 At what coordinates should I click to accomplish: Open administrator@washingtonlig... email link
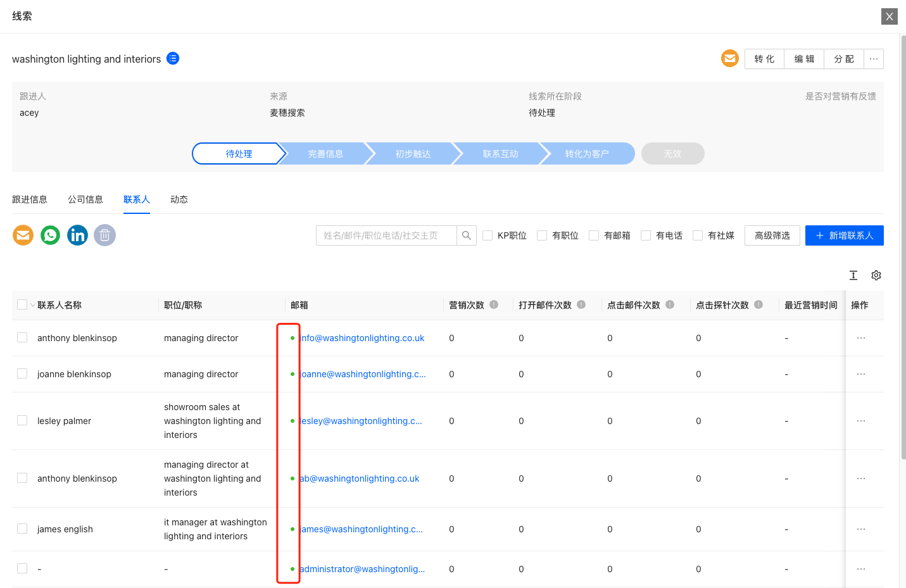(x=362, y=569)
